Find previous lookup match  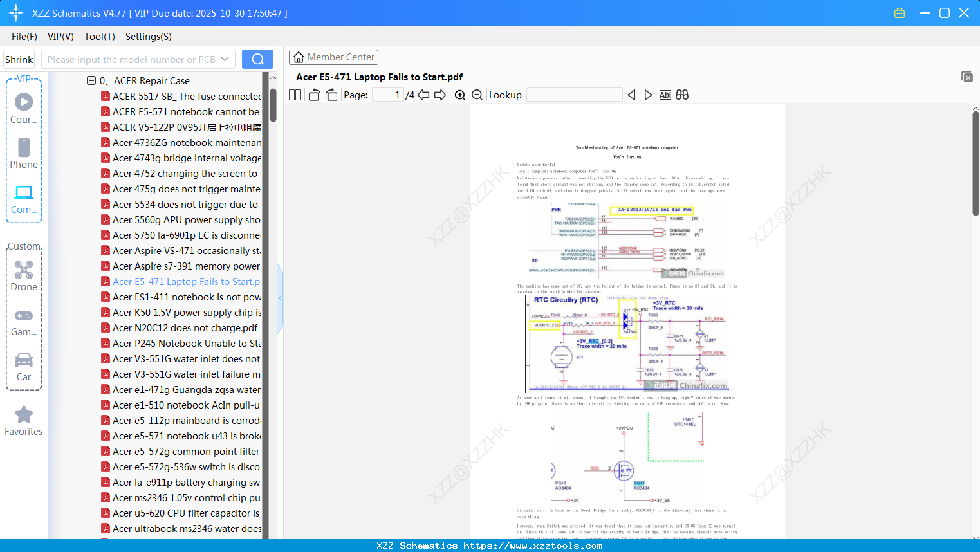coord(631,95)
